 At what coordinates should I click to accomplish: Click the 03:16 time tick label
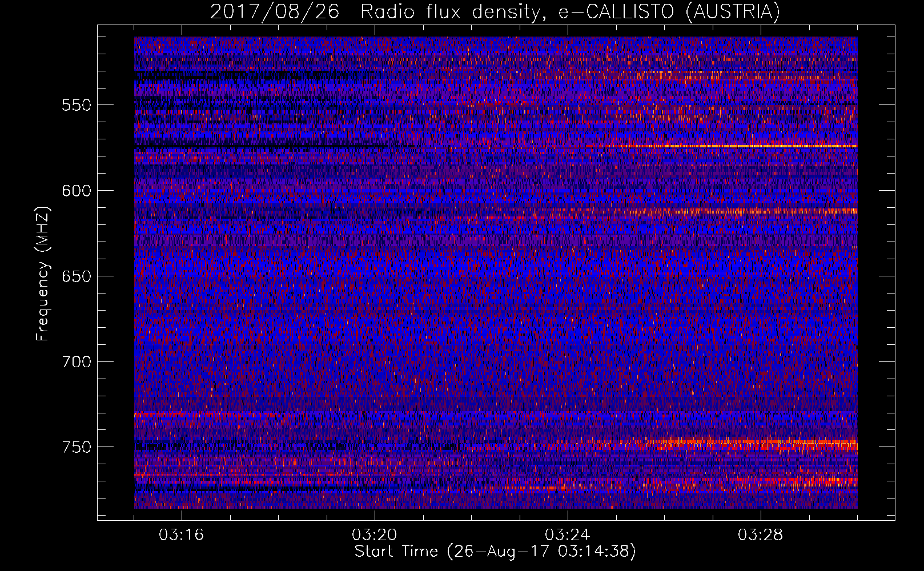pos(182,535)
